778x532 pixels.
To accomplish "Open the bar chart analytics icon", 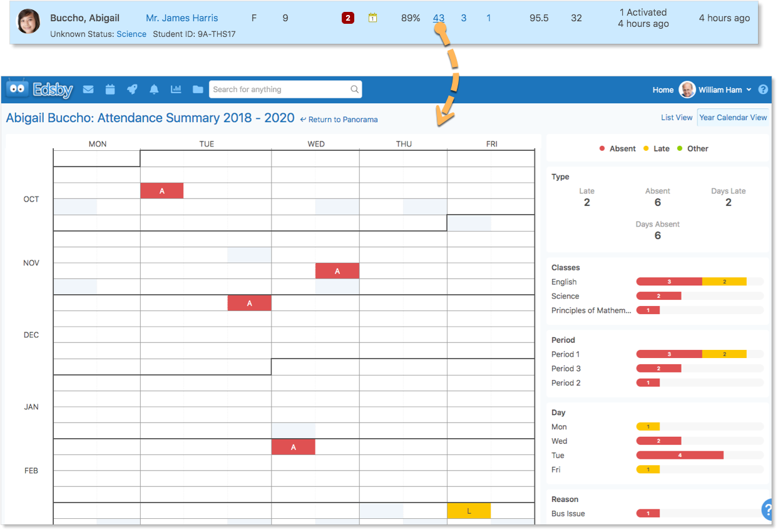I will pyautogui.click(x=176, y=90).
